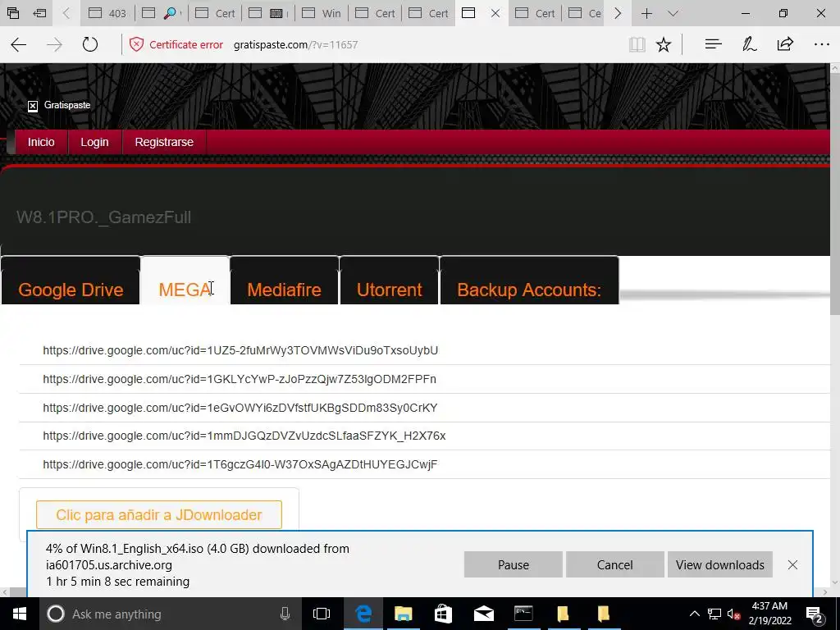Pause the Win8.1 ISO download

(x=514, y=564)
